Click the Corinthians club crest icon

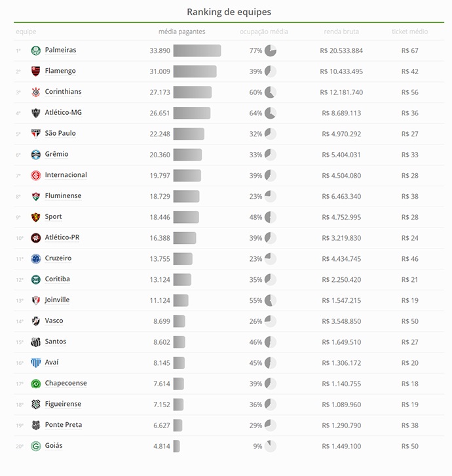36,92
